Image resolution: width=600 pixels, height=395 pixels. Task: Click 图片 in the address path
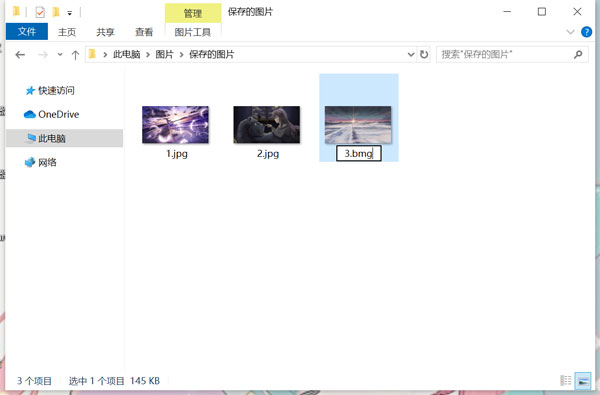point(165,54)
